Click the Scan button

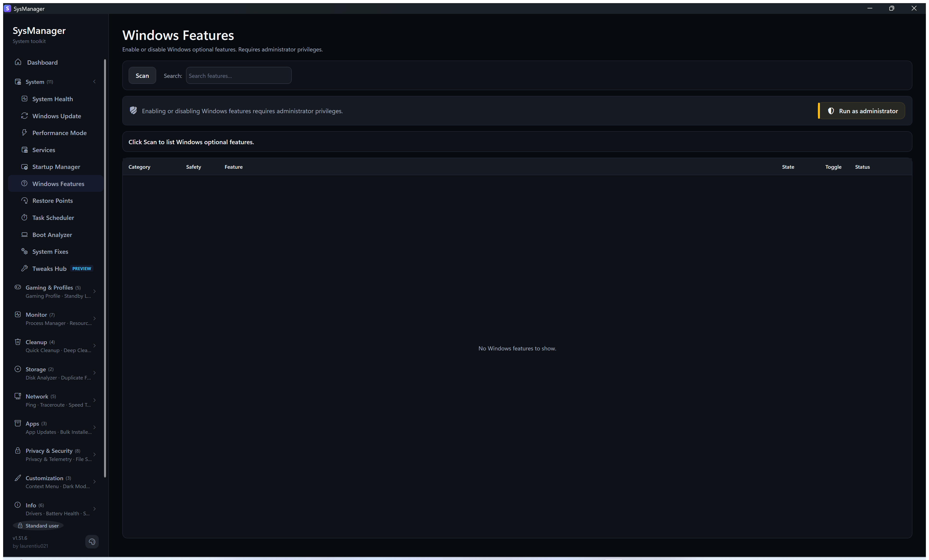(x=142, y=75)
